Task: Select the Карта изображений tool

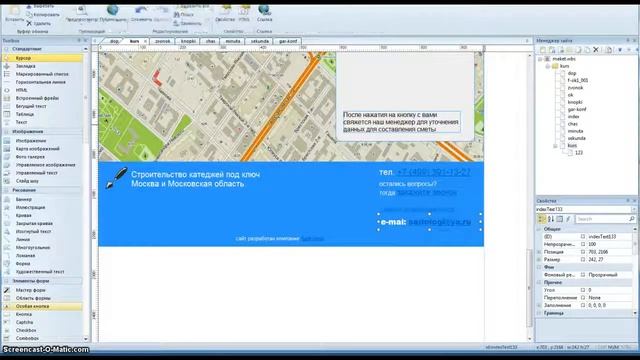Action: (42, 149)
